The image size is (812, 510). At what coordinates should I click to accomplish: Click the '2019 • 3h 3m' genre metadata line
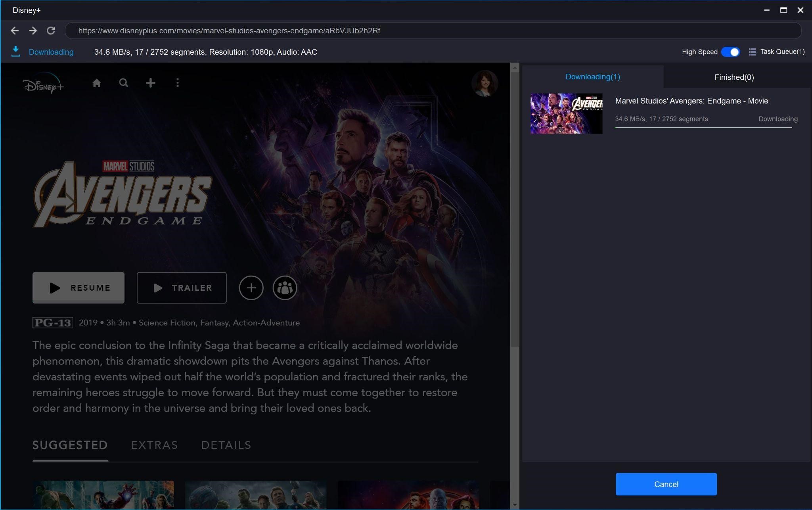pyautogui.click(x=189, y=323)
